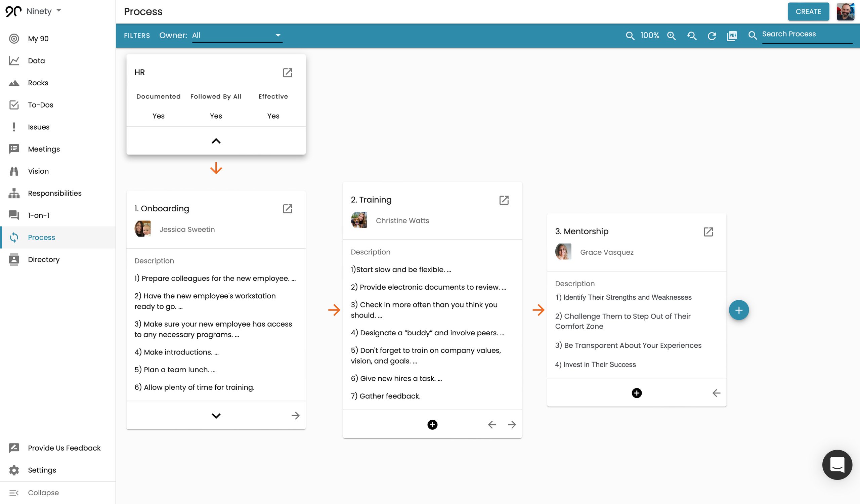Click the zoom out magnifier icon
The image size is (860, 504).
point(630,36)
